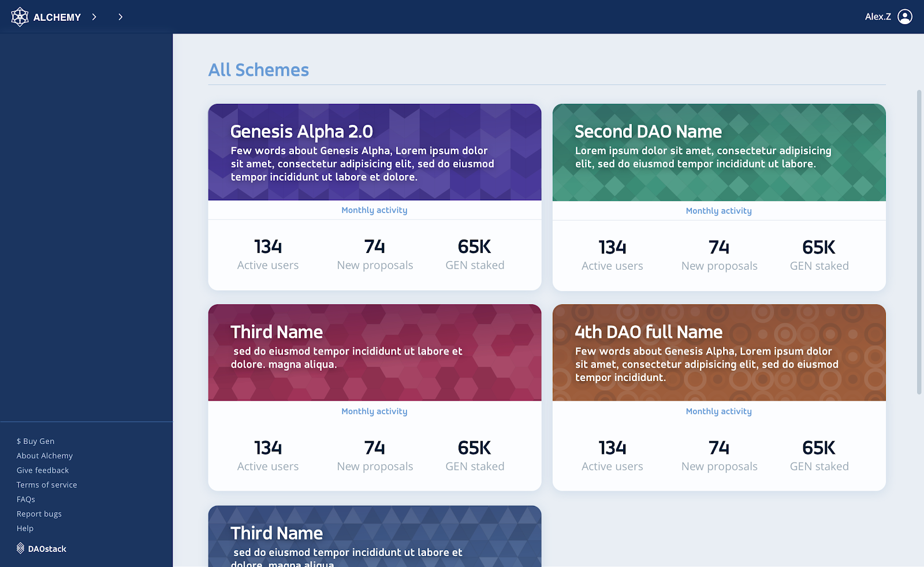Click Monthly activity on Genesis Alpha card

374,210
